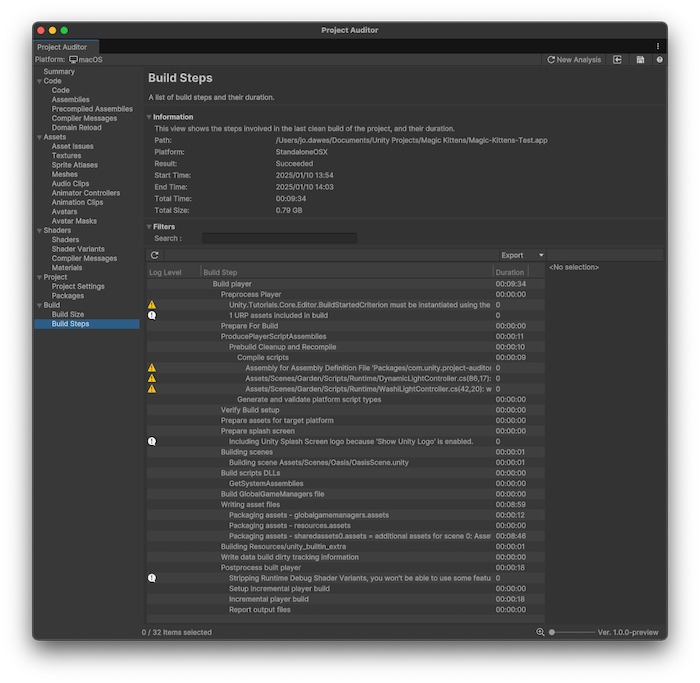This screenshot has width=700, height=683.
Task: Click warning icon on BuildStartedCriterion row
Action: pos(152,305)
